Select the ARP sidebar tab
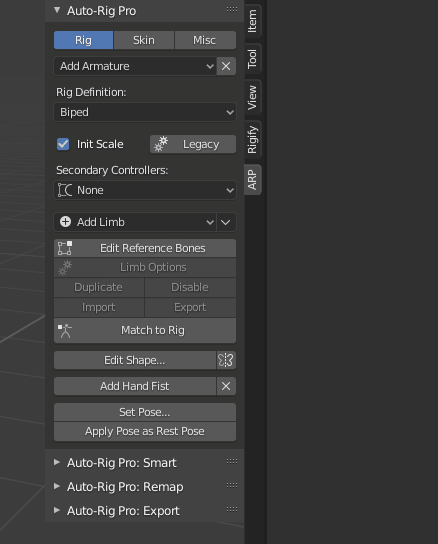 point(252,180)
